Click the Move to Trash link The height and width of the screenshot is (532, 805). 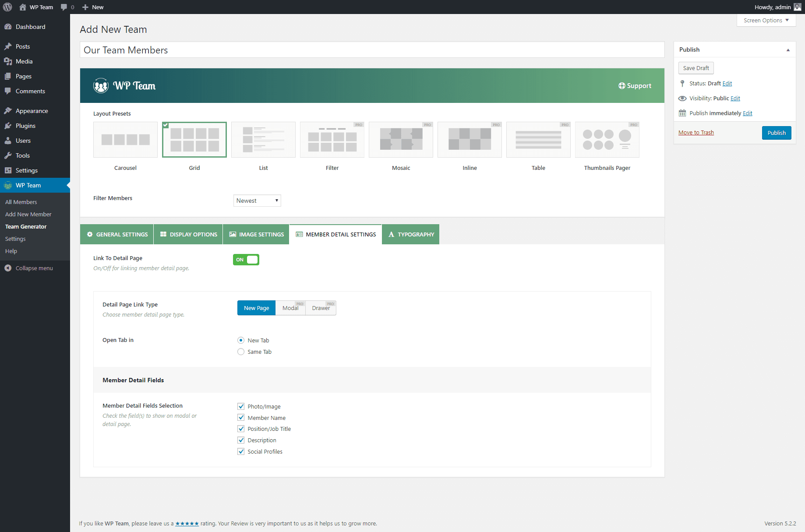(696, 133)
